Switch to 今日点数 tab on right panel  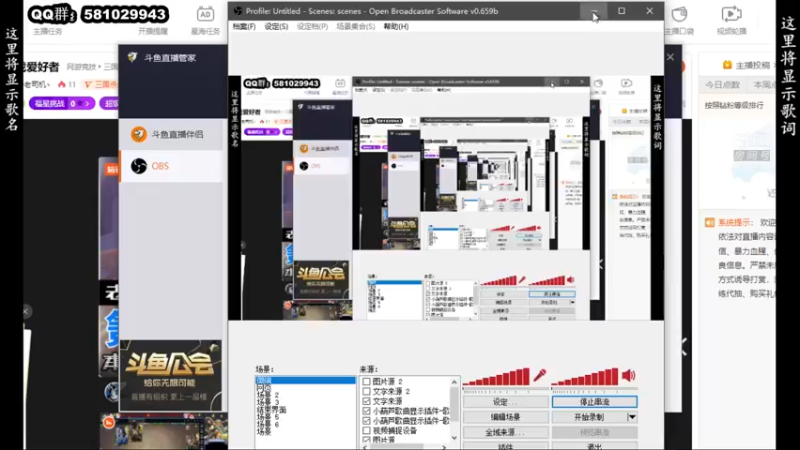point(722,85)
